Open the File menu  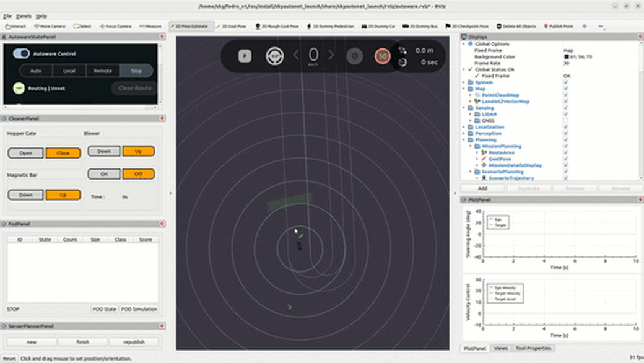(7, 16)
